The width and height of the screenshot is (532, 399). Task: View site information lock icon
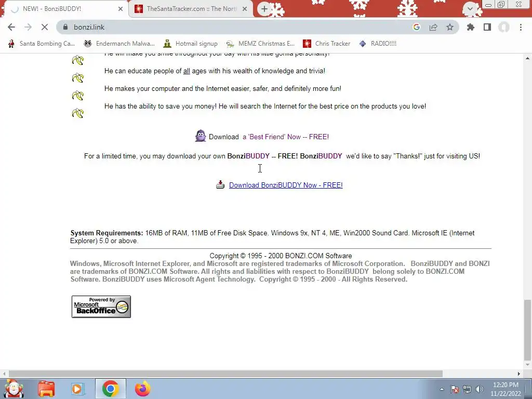pyautogui.click(x=65, y=27)
